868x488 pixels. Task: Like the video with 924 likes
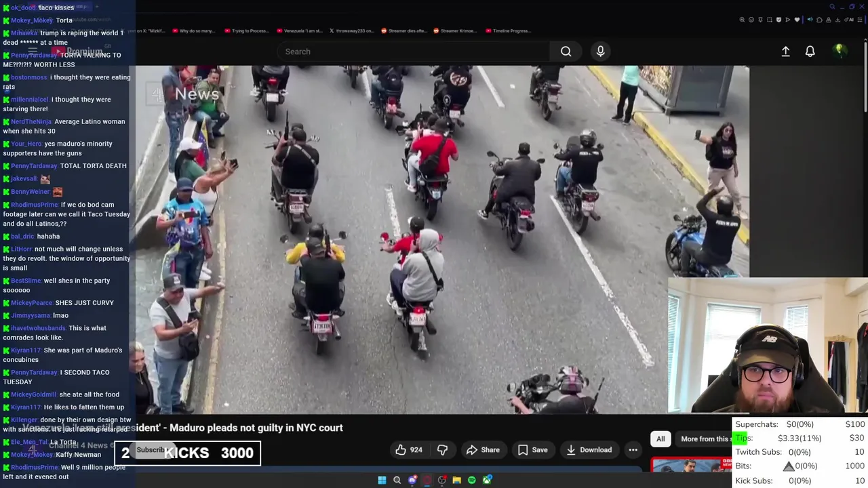409,449
